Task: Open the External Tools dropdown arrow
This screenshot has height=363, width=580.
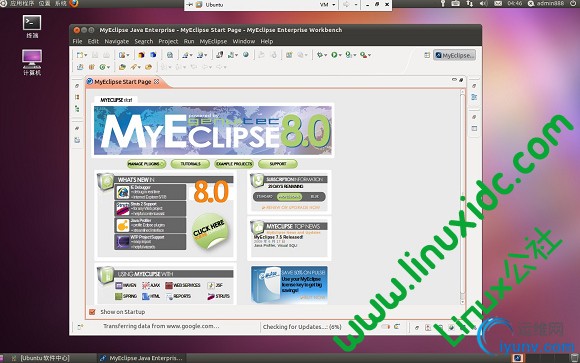Action: [x=369, y=56]
